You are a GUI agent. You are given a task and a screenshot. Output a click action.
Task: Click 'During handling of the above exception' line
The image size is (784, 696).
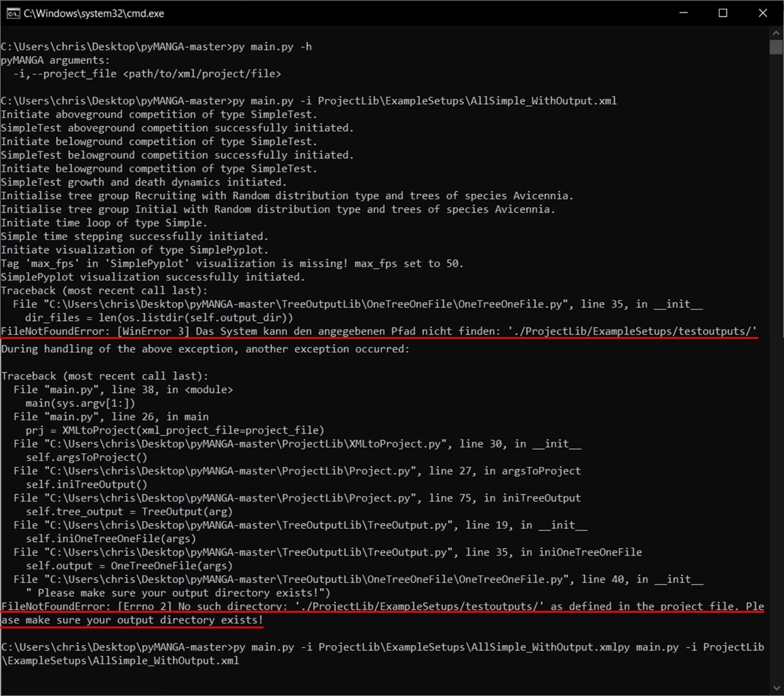[205, 349]
